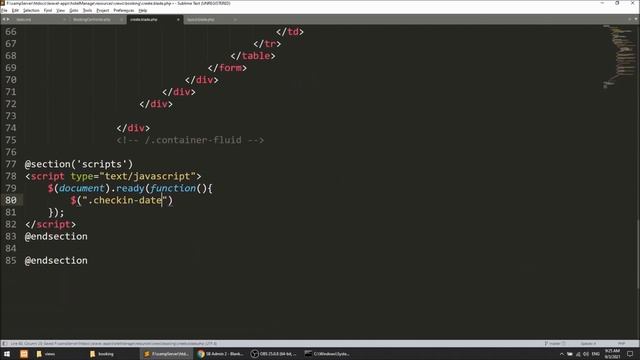Open the Preferences menu
This screenshot has height=360, width=640.
(124, 10)
